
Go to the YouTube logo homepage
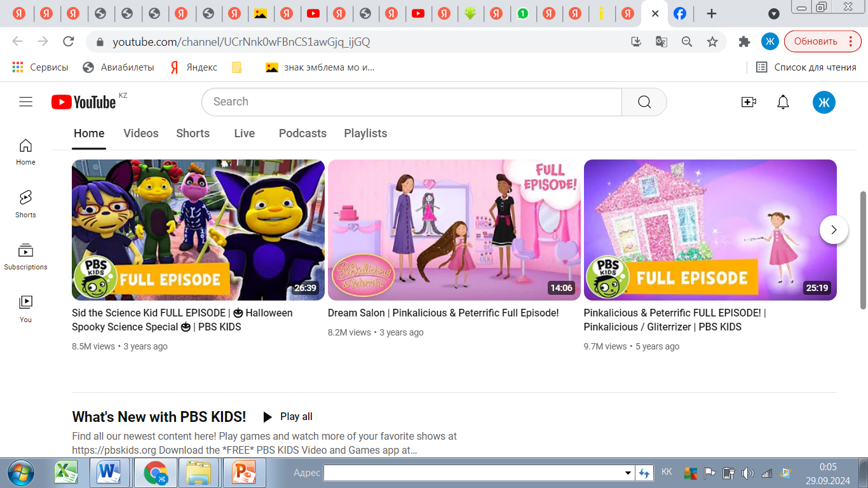click(84, 102)
